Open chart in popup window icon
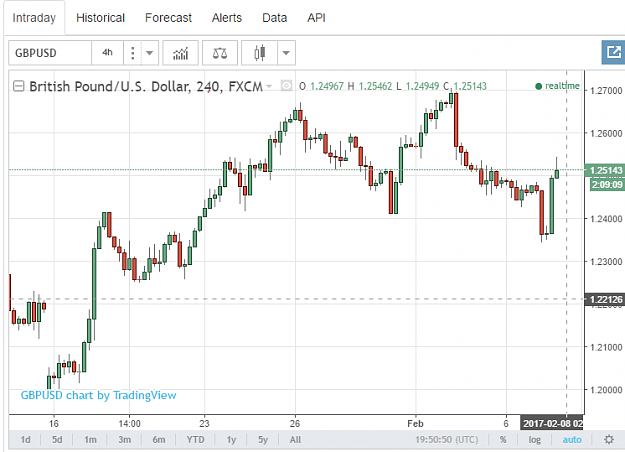This screenshot has width=625, height=452. point(613,52)
